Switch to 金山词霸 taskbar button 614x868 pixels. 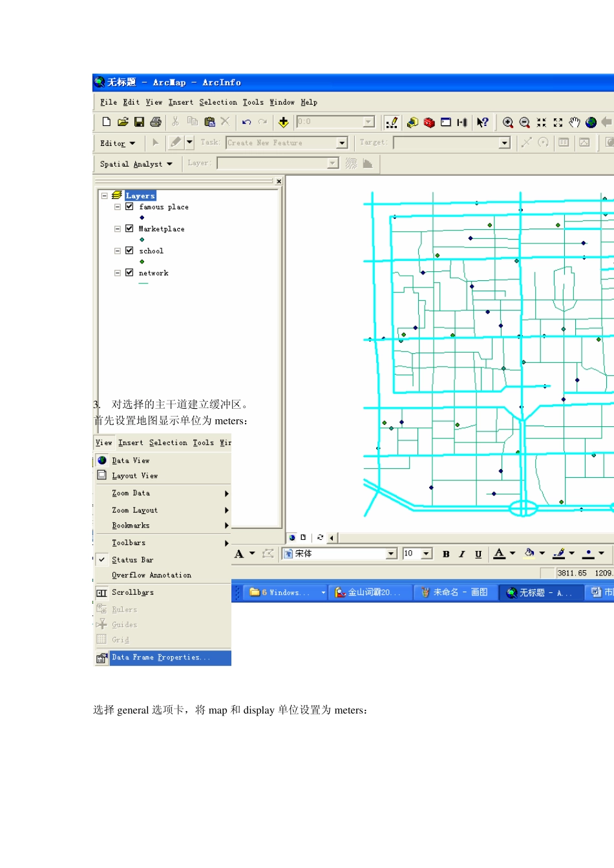tap(370, 592)
